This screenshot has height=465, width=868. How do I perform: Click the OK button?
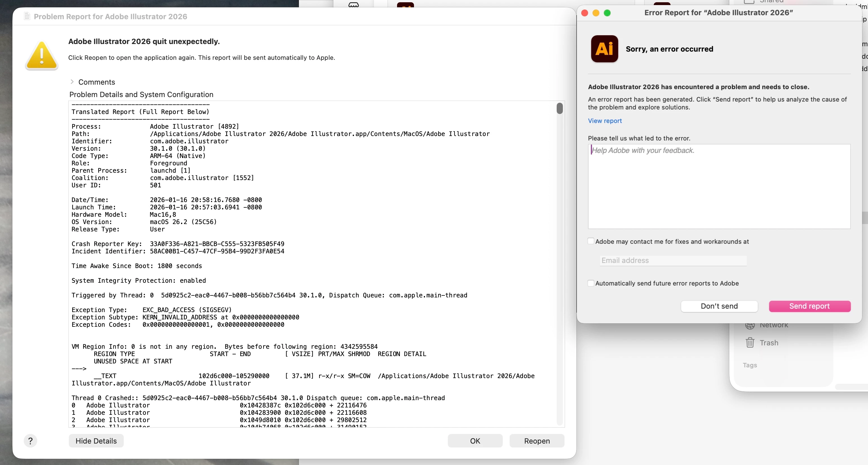[475, 441]
